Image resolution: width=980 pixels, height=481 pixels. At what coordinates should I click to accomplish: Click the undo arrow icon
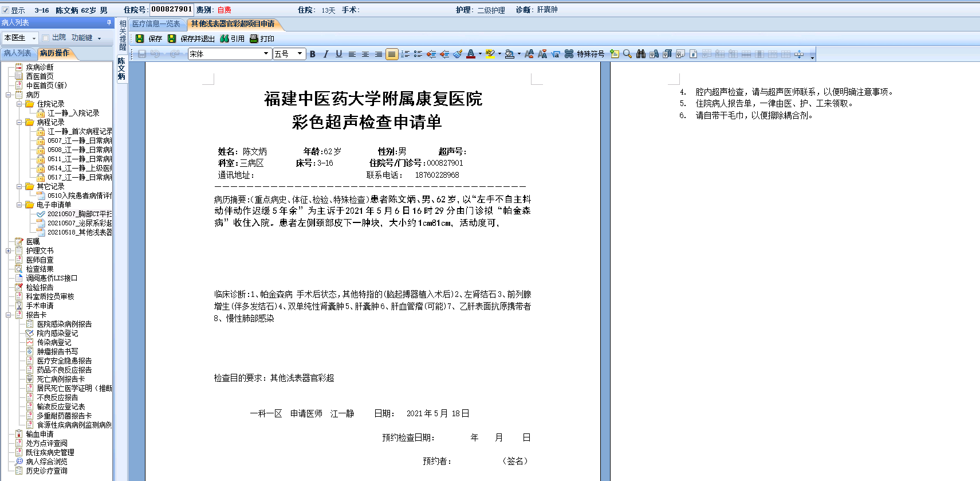point(155,54)
